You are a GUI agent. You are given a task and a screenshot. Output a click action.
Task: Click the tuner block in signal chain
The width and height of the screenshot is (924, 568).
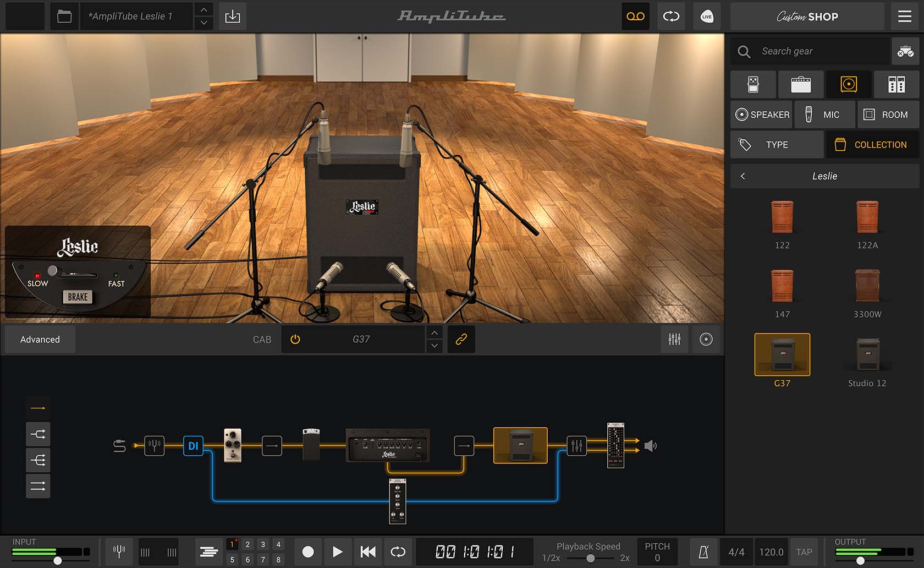pyautogui.click(x=154, y=445)
